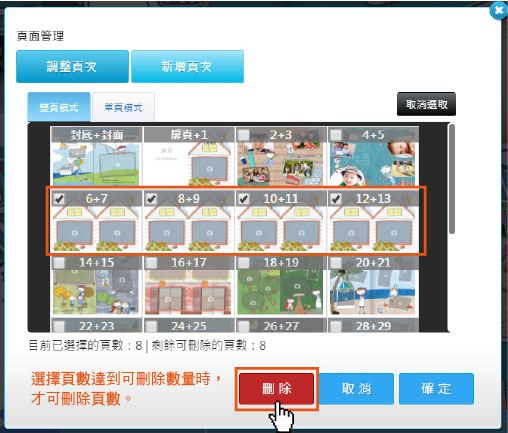Click the 取消選取 deselect button

426,104
